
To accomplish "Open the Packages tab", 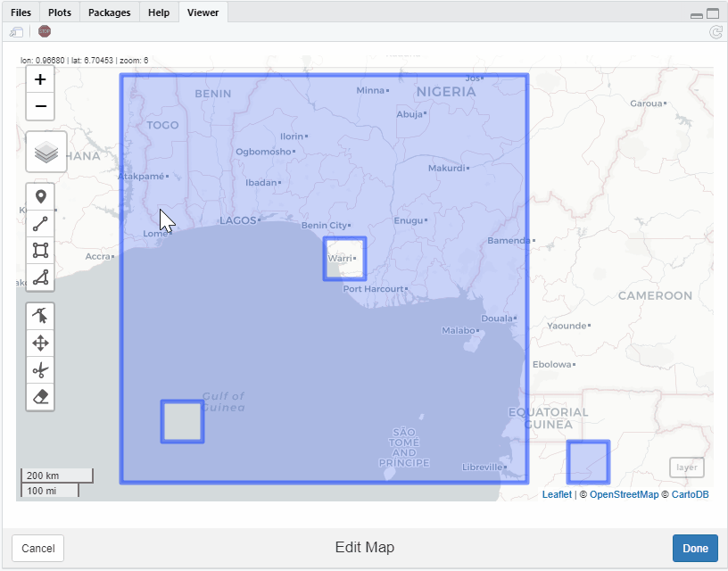I will pos(109,12).
